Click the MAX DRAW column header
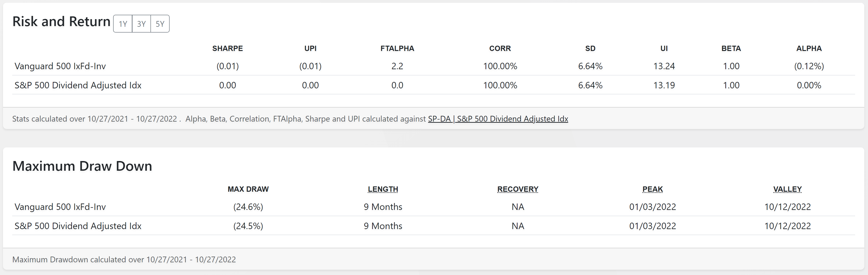Image resolution: width=868 pixels, height=275 pixels. (248, 189)
